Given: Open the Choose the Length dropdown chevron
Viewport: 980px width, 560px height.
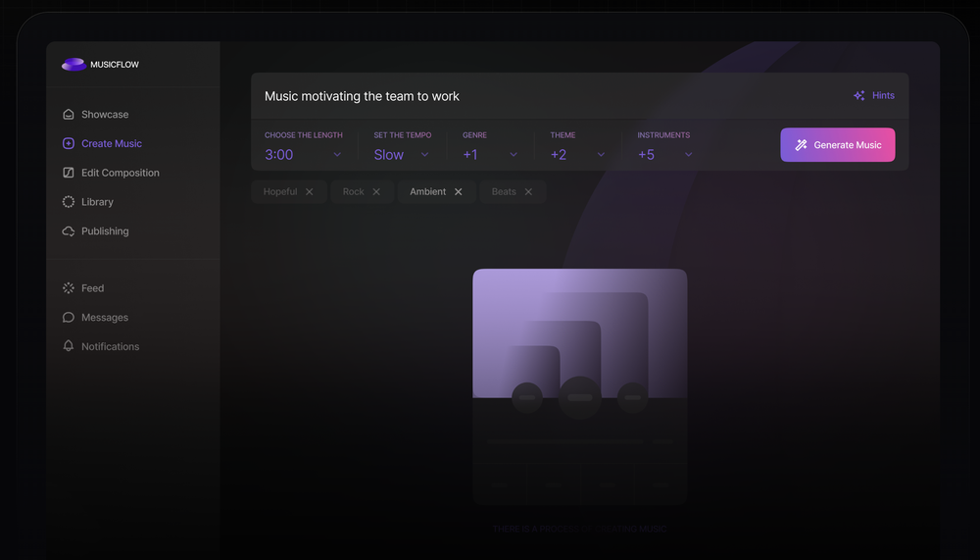Looking at the screenshot, I should [x=337, y=155].
